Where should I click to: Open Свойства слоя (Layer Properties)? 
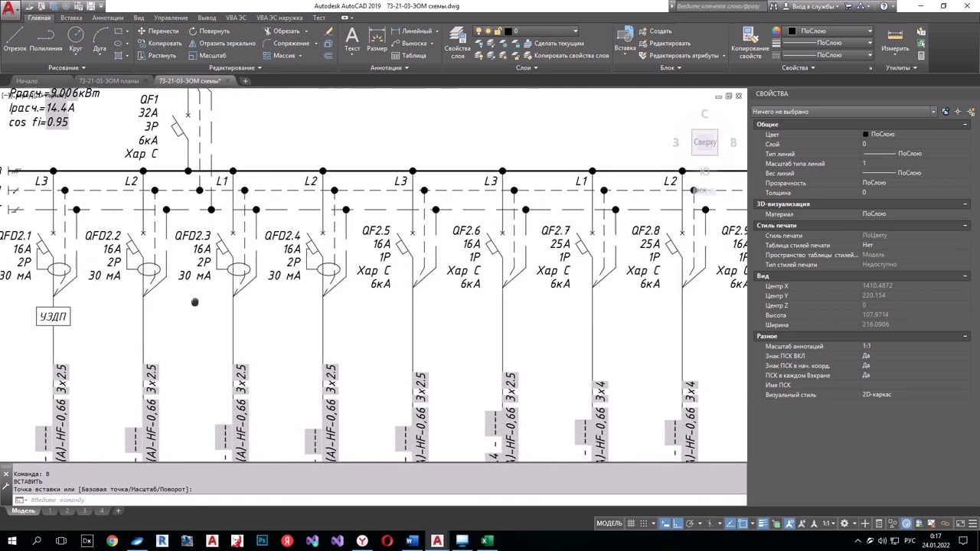click(x=458, y=44)
